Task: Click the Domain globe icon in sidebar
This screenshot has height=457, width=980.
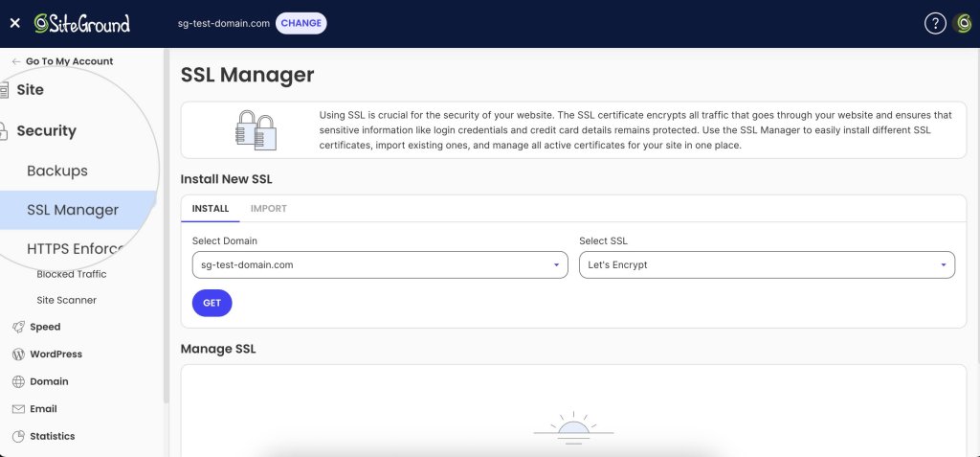Action: (x=18, y=381)
